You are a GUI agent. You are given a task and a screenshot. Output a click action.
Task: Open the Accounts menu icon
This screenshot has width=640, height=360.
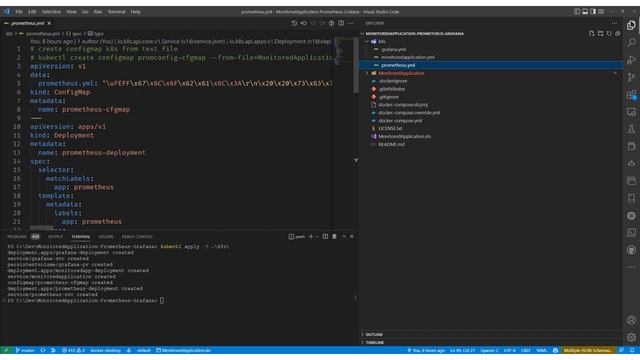click(x=631, y=320)
